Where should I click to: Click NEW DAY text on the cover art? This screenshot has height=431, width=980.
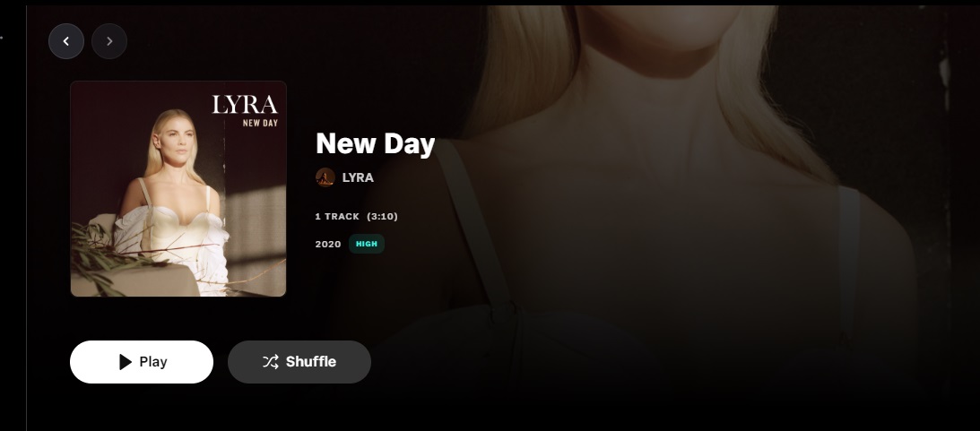pyautogui.click(x=260, y=123)
